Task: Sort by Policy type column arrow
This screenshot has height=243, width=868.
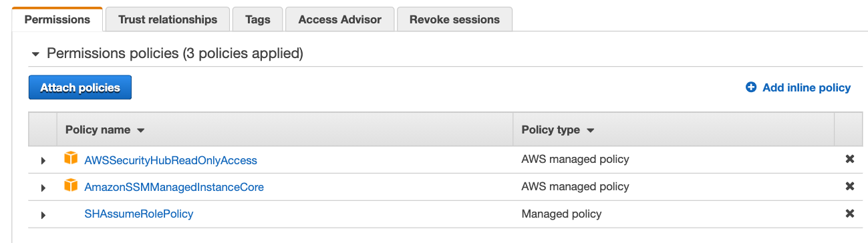Action: click(x=590, y=130)
